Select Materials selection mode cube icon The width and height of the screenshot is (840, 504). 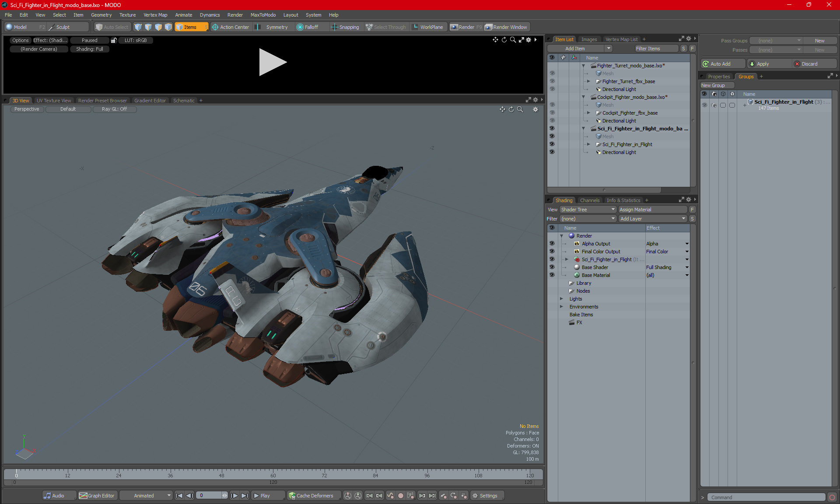click(x=168, y=27)
